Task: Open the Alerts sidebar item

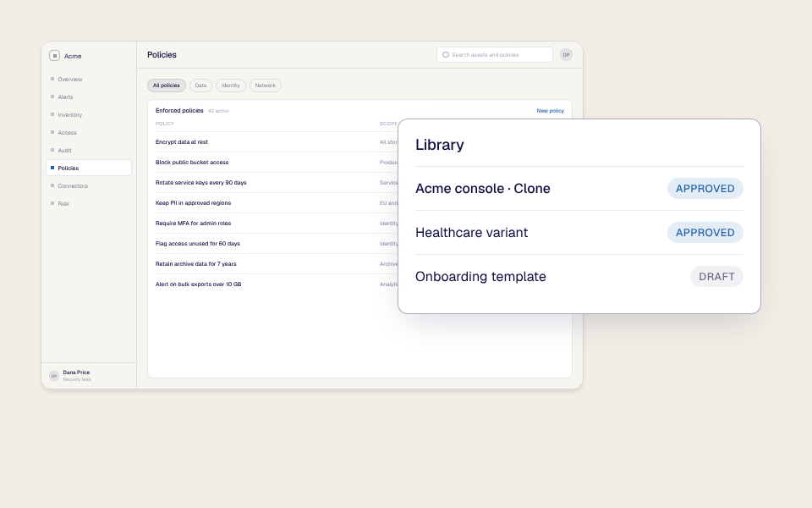Action: 89,97
